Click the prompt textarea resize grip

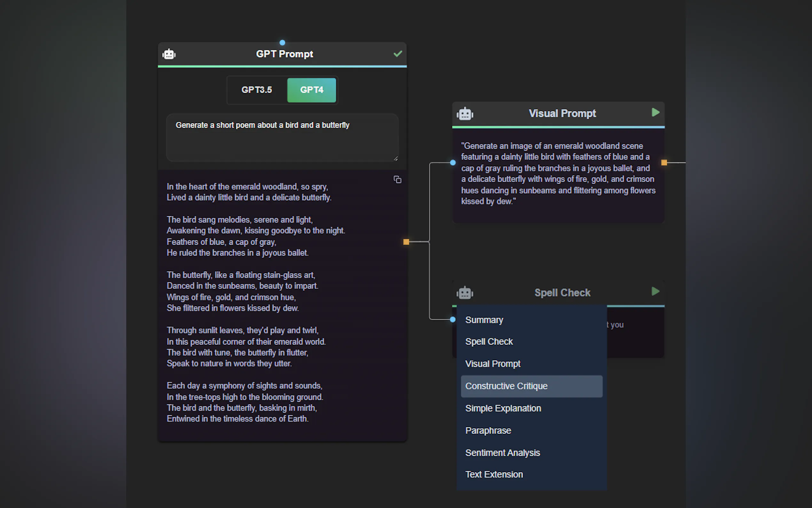(x=395, y=159)
